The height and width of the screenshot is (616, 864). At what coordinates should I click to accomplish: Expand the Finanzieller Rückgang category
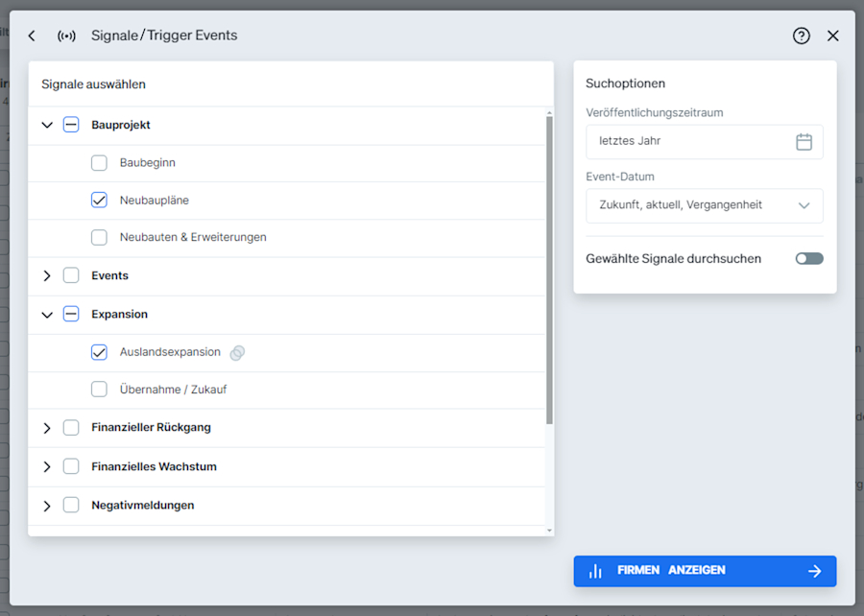tap(47, 427)
